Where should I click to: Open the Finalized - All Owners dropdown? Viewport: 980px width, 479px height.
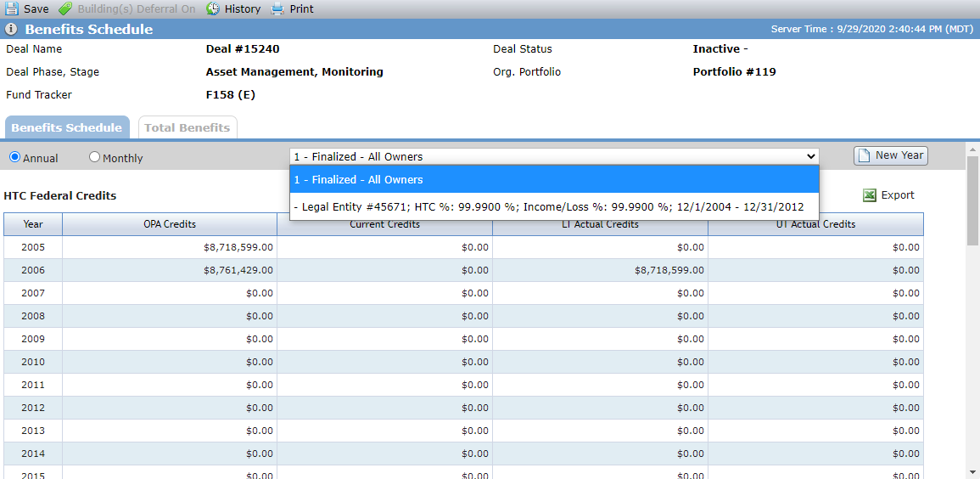[x=554, y=156]
